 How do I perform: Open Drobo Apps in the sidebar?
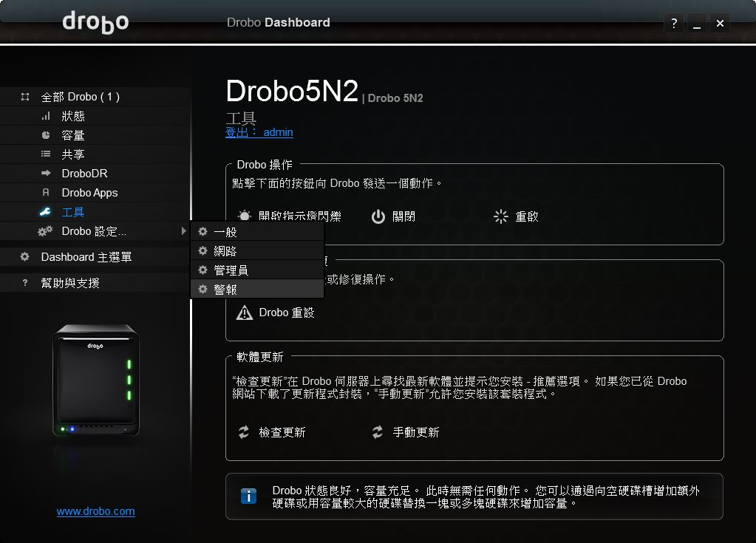pos(89,193)
